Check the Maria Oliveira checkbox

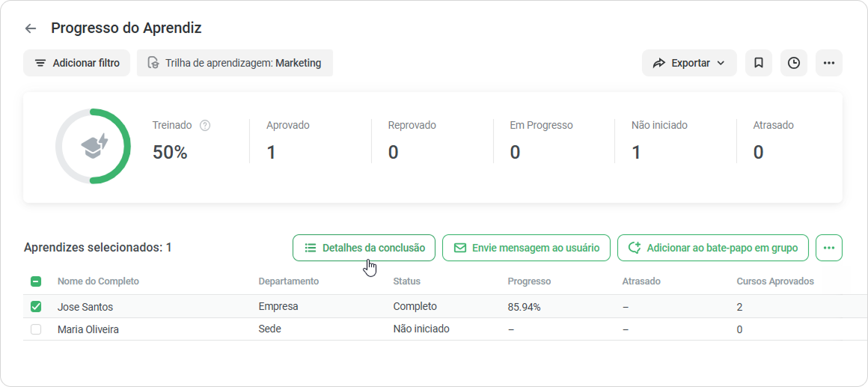[x=36, y=329]
